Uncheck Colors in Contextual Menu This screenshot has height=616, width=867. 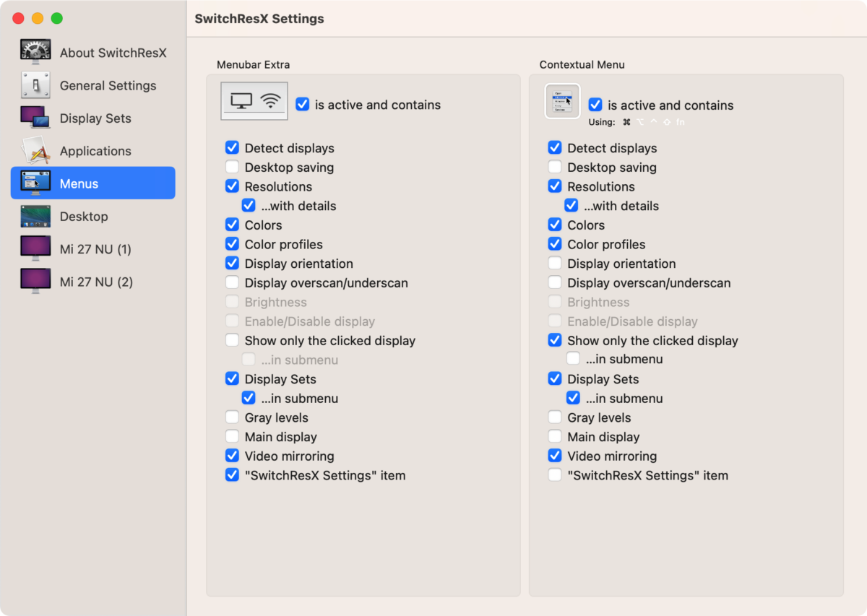[x=555, y=225]
